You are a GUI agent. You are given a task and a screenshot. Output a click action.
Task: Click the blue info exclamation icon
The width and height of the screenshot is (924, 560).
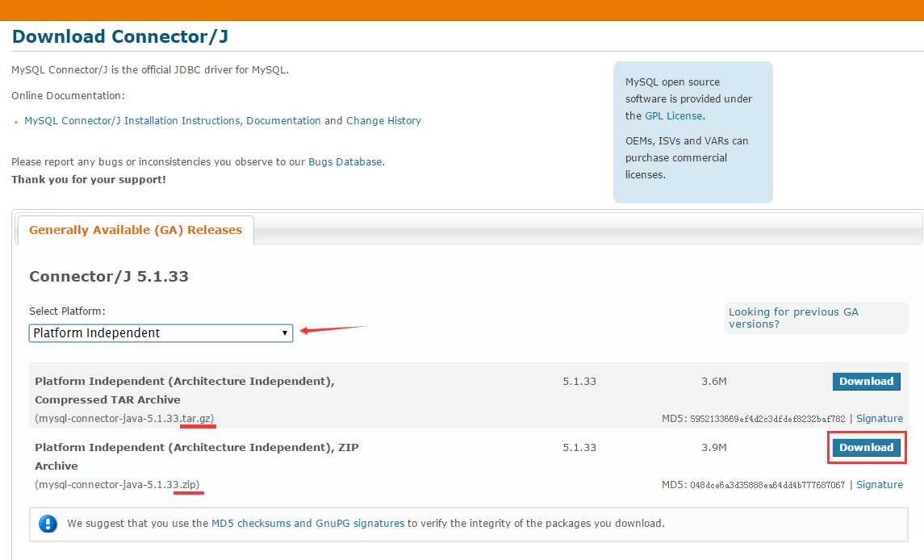point(48,524)
